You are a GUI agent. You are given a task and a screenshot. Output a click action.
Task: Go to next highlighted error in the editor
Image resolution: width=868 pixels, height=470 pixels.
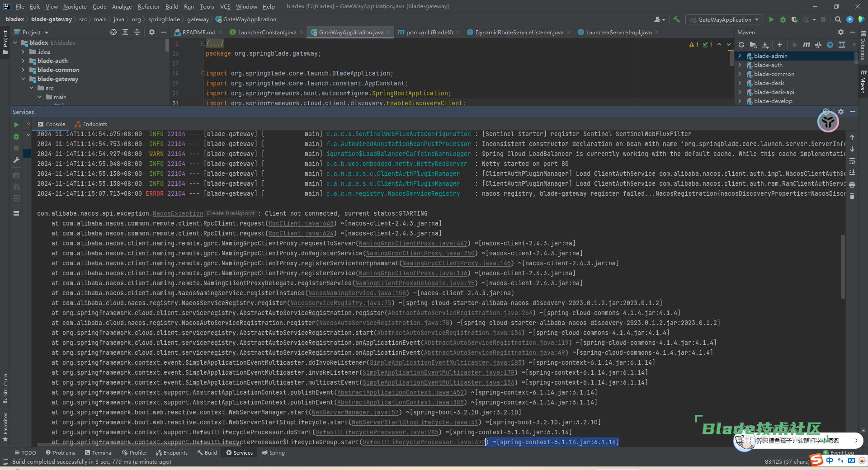pyautogui.click(x=729, y=44)
